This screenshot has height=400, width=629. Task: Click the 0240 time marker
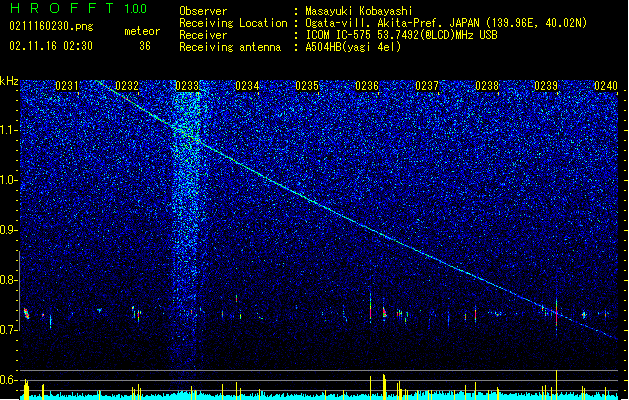[606, 86]
